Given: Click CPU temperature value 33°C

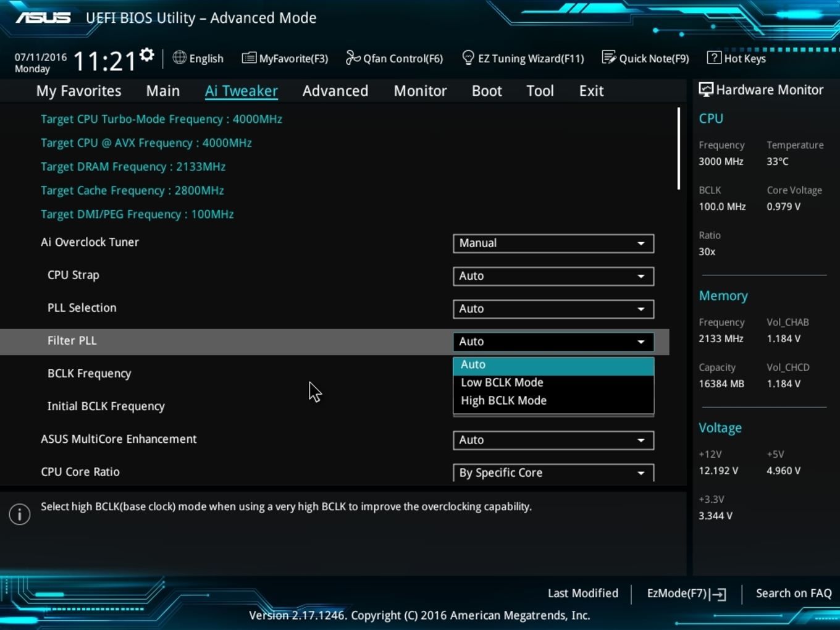Looking at the screenshot, I should point(778,162).
